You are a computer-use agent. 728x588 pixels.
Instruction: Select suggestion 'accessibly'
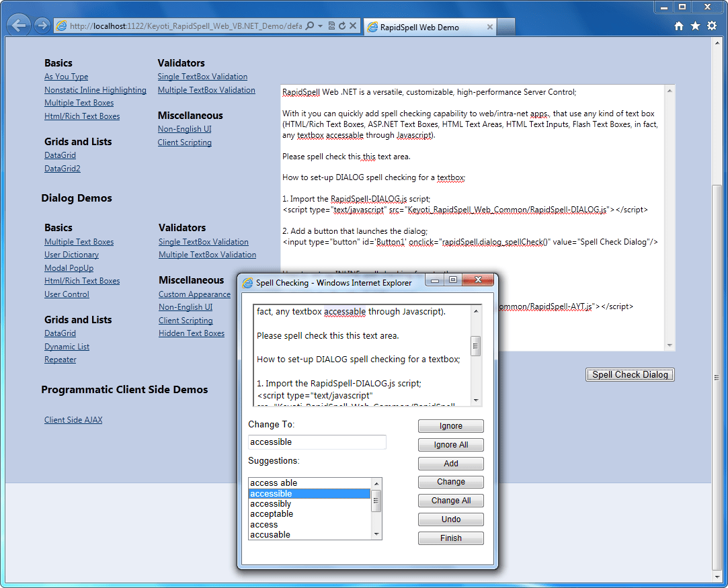pyautogui.click(x=310, y=504)
